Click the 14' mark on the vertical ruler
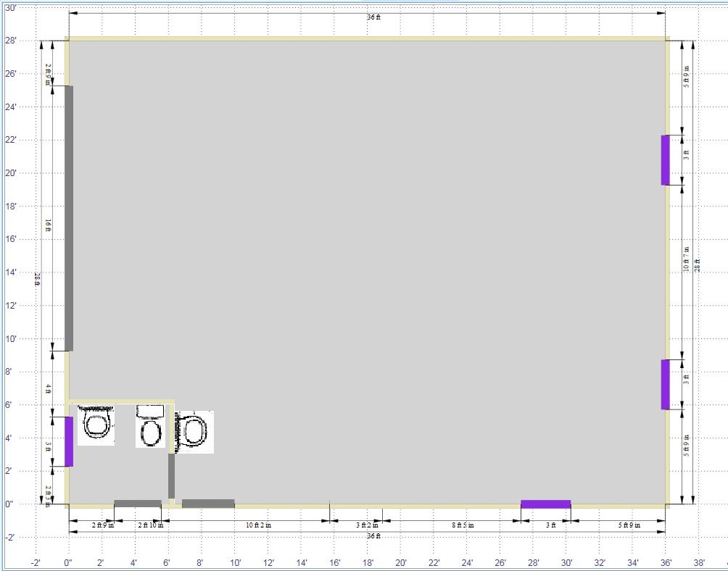Image resolution: width=728 pixels, height=571 pixels. (x=10, y=272)
